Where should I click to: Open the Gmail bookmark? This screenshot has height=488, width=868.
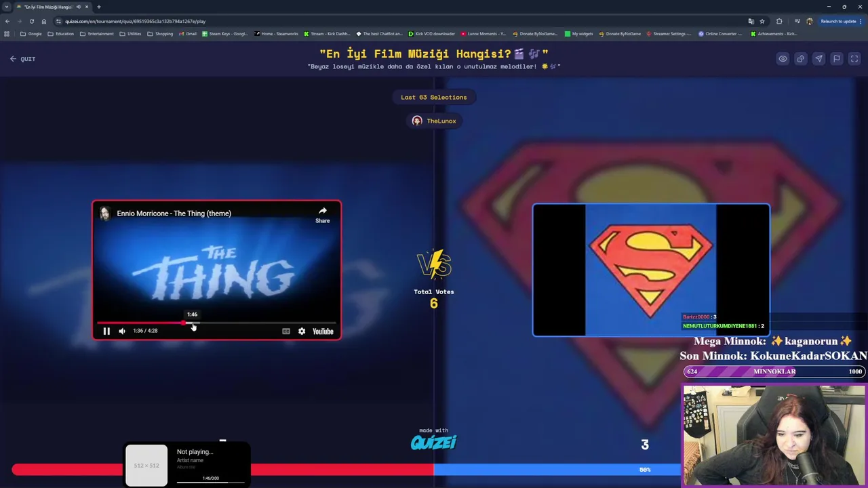click(188, 34)
